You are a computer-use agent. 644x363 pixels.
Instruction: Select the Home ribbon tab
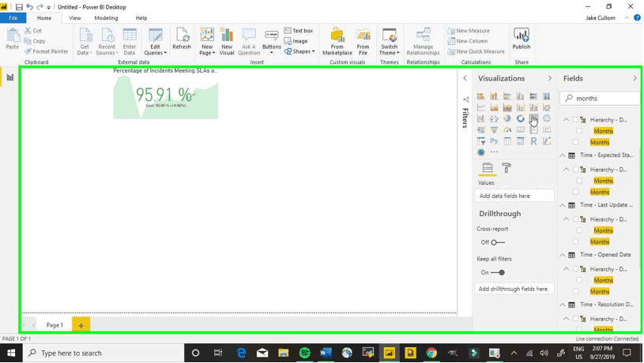coord(44,18)
